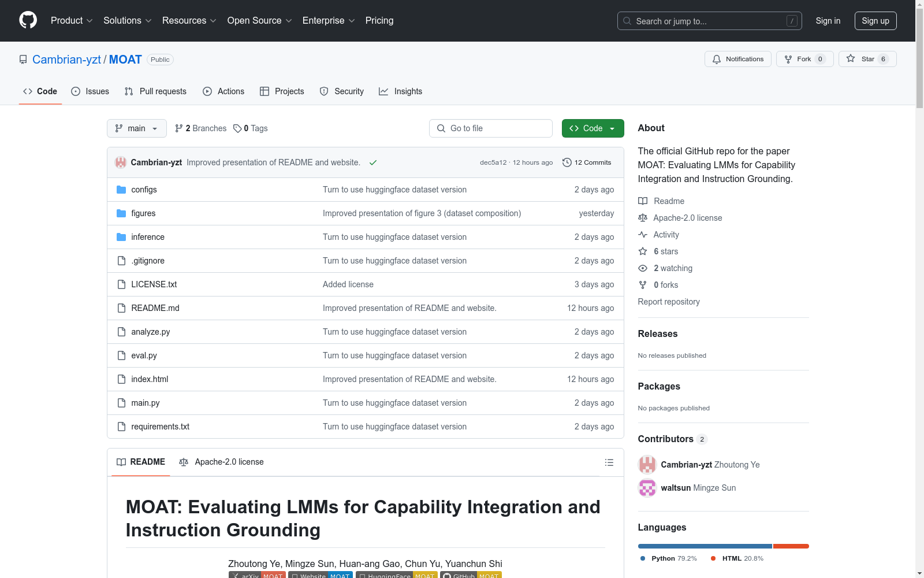
Task: View the 12 Commits history
Action: [587, 162]
